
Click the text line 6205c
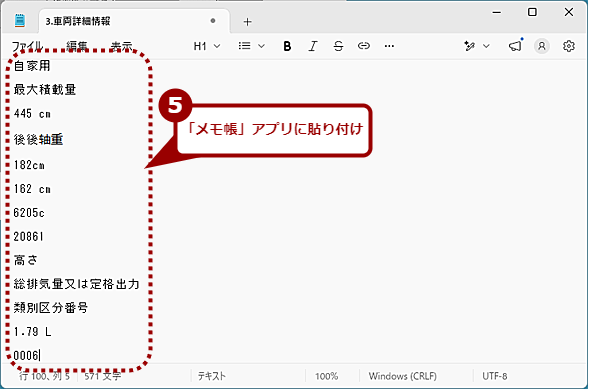[x=29, y=213]
